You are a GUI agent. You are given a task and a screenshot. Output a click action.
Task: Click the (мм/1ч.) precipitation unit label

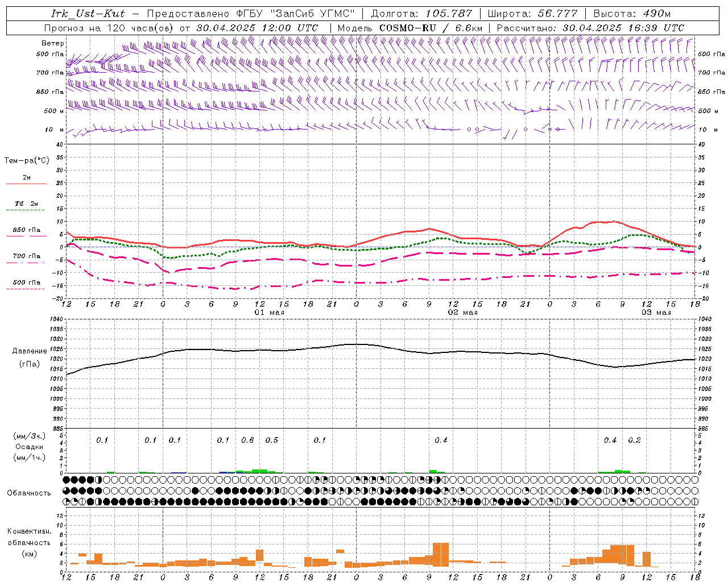[30, 458]
